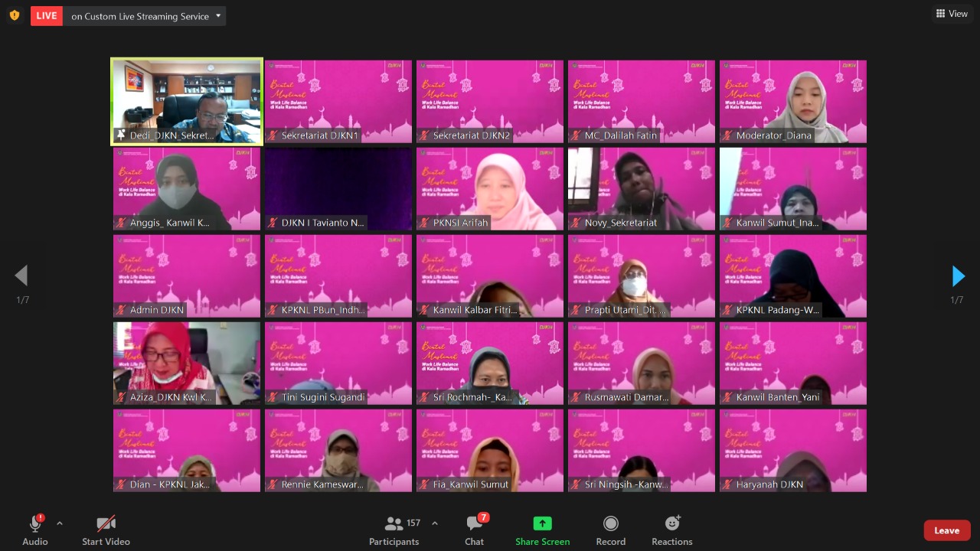
Task: Go to previous page of participants
Action: 21,276
